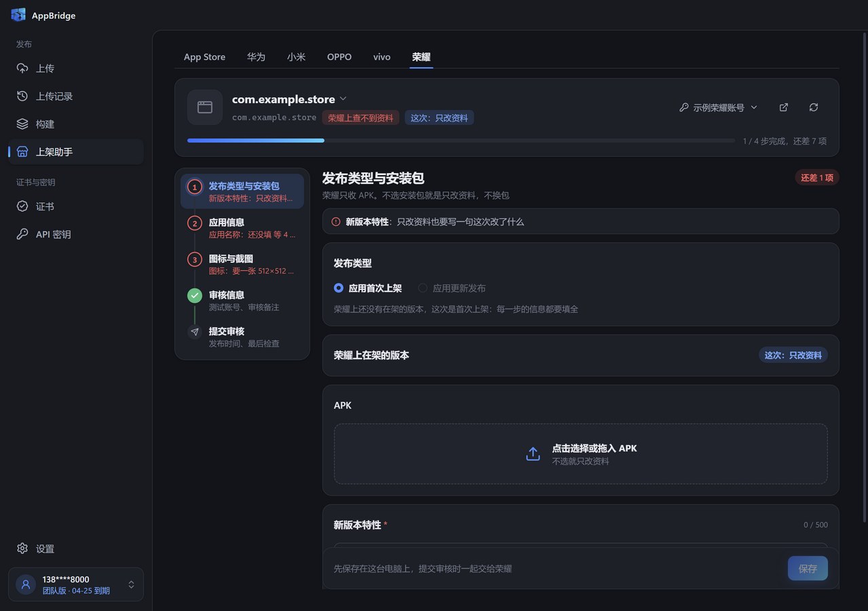
Task: Switch to 荣耀 tab
Action: pyautogui.click(x=421, y=57)
